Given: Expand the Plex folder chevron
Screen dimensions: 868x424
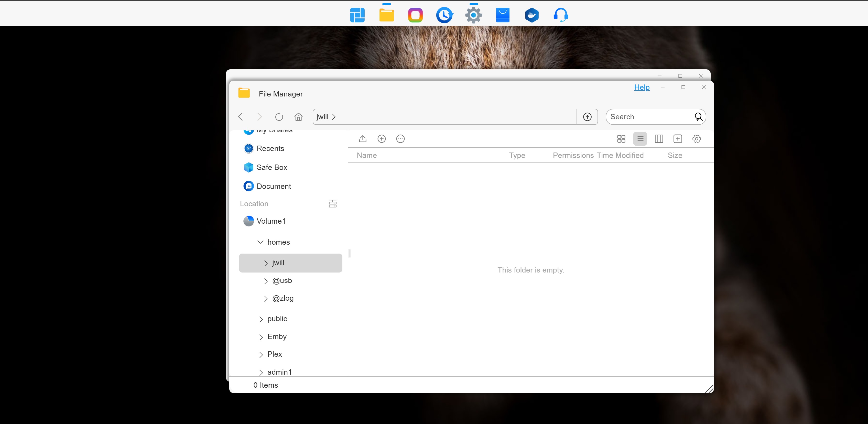Looking at the screenshot, I should (x=261, y=355).
